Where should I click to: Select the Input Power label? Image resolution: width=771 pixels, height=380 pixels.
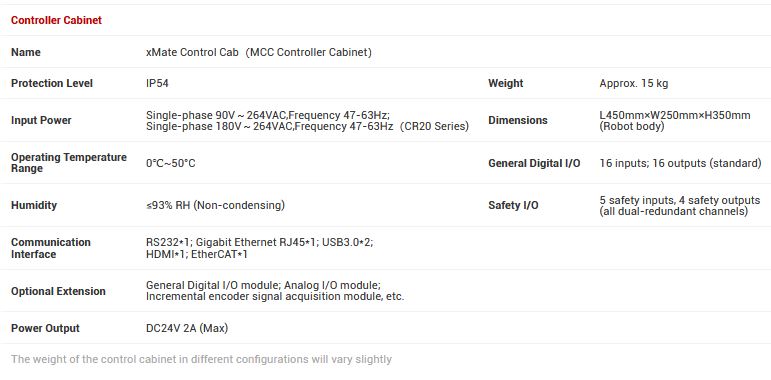pos(41,120)
